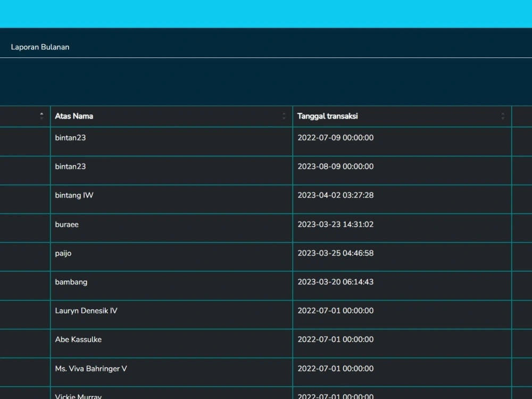Click date 2022-07-09 00:00:00
This screenshot has height=399, width=532.
336,138
